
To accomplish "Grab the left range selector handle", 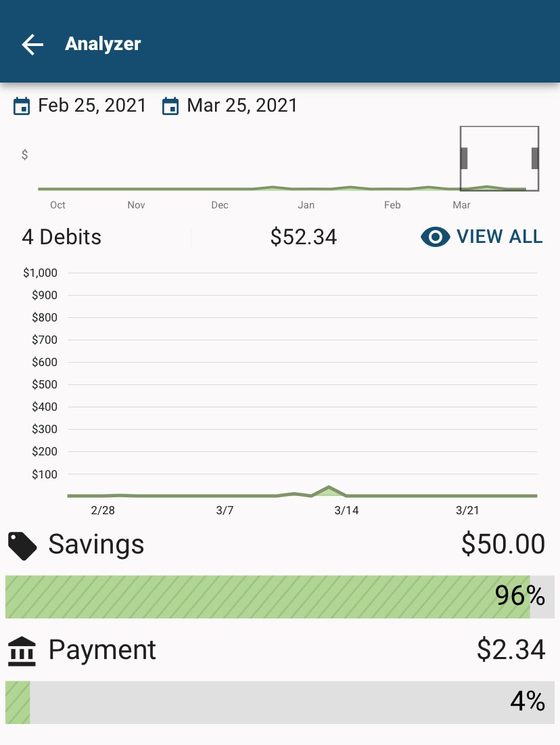I will point(464,158).
